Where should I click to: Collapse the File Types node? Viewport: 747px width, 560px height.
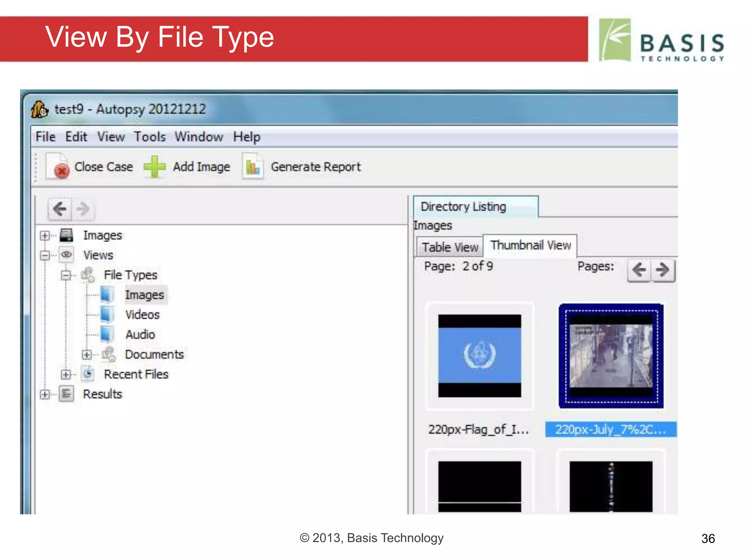66,275
